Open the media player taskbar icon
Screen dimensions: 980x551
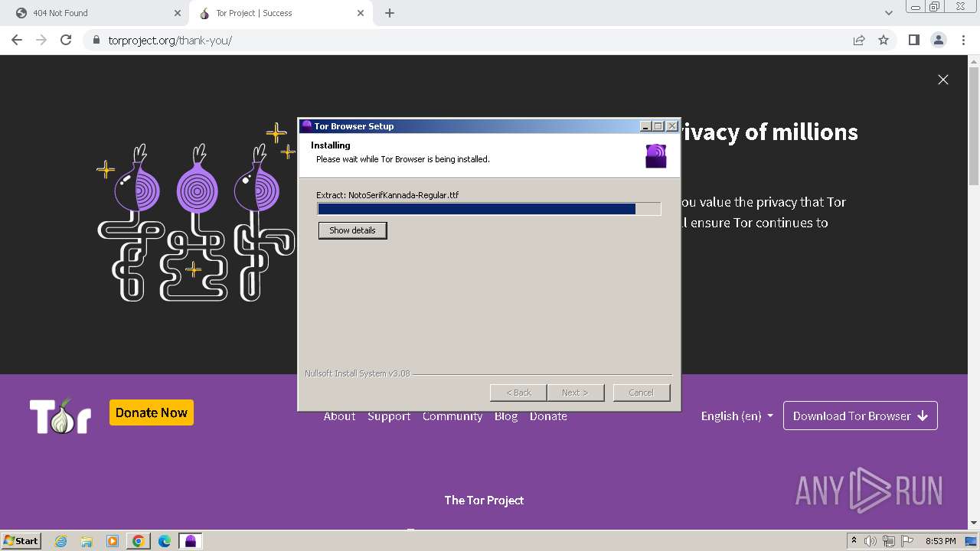point(113,541)
